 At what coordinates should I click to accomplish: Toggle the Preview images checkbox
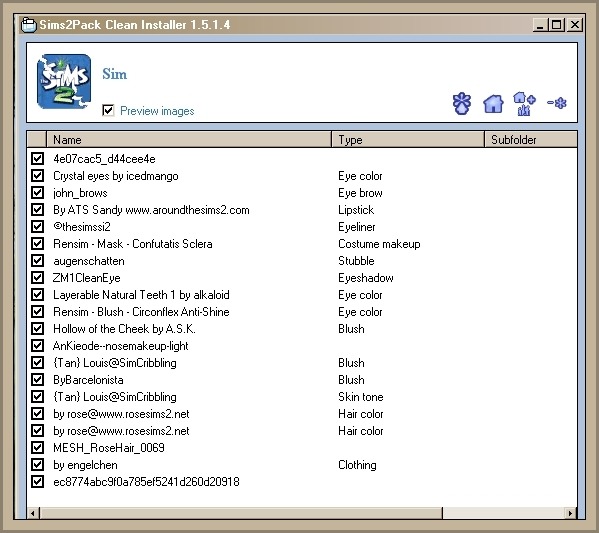108,110
